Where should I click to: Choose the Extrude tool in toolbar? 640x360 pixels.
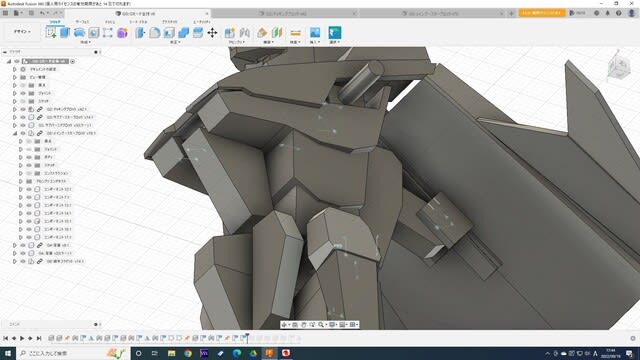click(x=65, y=33)
